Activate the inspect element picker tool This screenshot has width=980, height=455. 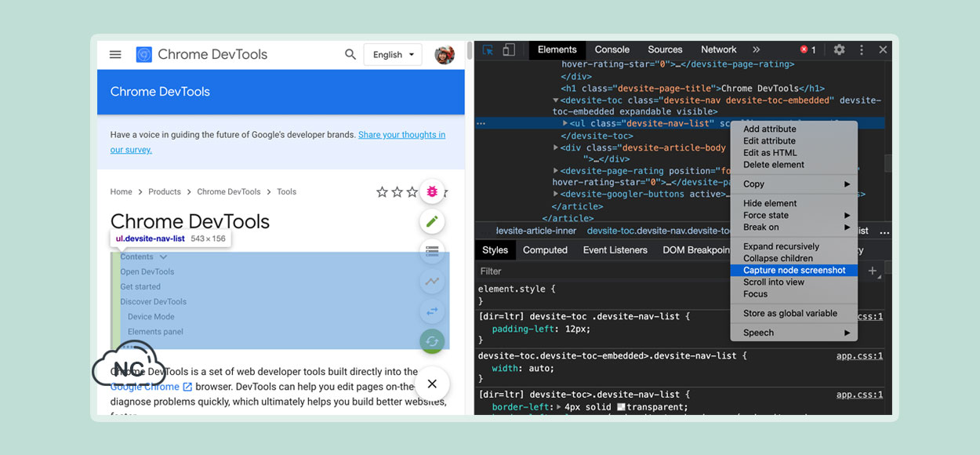click(x=488, y=50)
